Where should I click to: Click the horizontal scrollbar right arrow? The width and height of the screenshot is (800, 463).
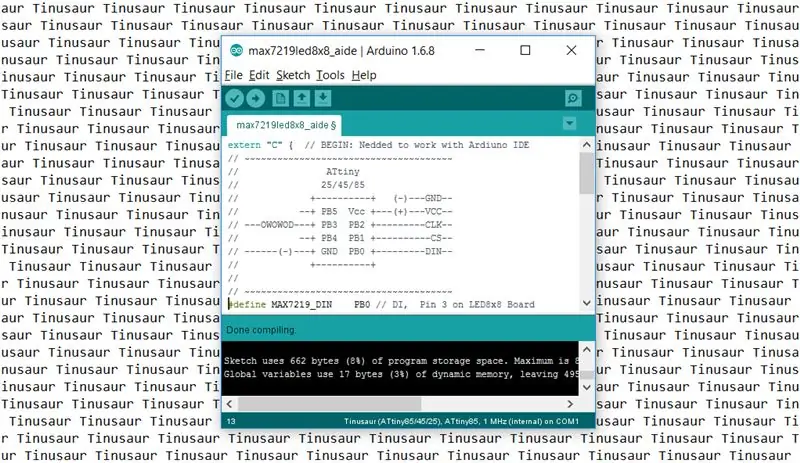point(570,404)
